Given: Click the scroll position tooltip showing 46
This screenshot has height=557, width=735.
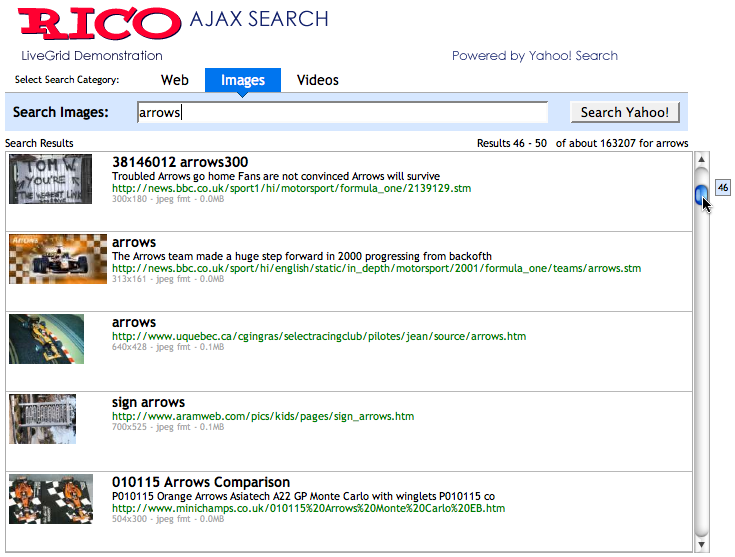Looking at the screenshot, I should click(722, 188).
